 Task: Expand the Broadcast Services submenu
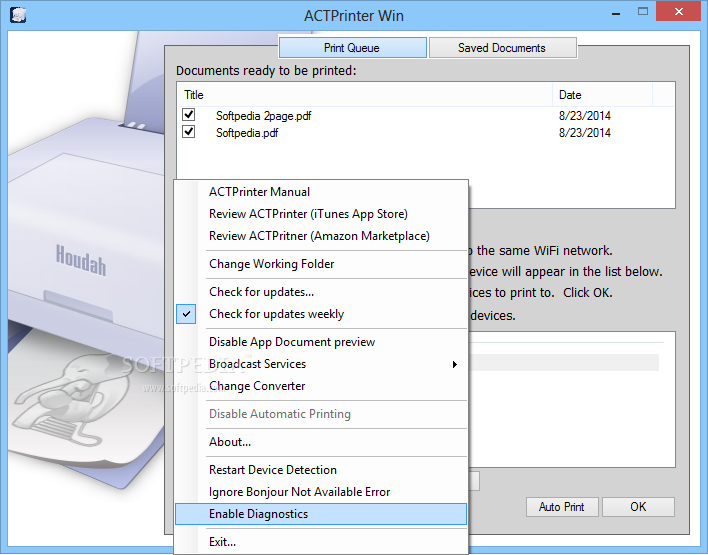click(321, 364)
